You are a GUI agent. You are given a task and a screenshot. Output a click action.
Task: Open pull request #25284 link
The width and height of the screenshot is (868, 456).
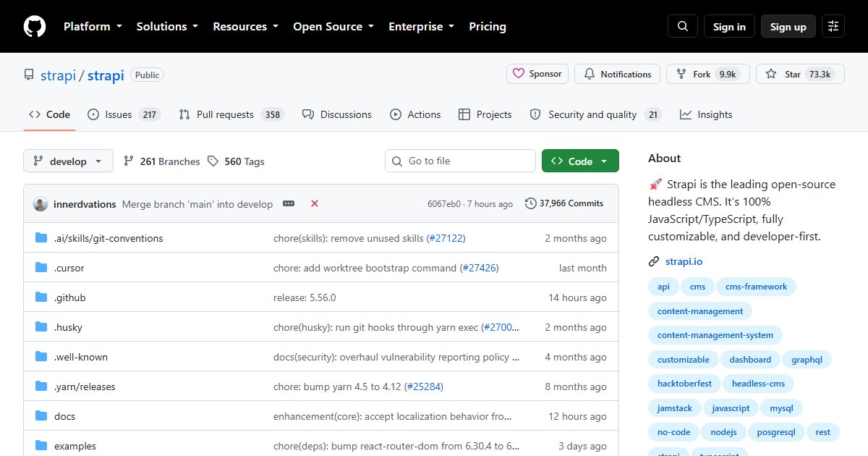click(424, 387)
